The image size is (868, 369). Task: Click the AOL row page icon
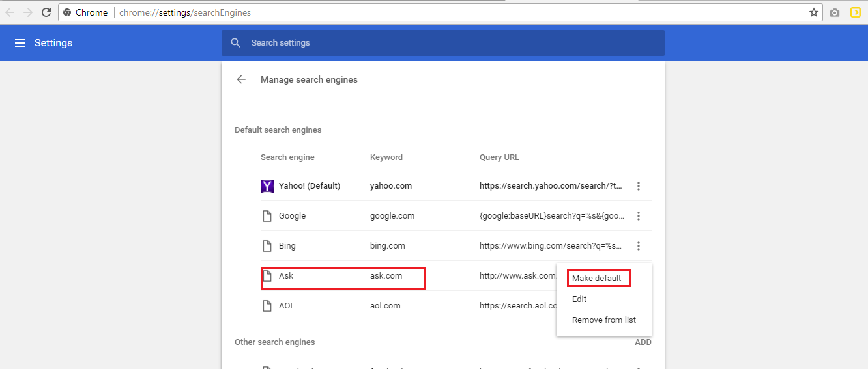[267, 306]
